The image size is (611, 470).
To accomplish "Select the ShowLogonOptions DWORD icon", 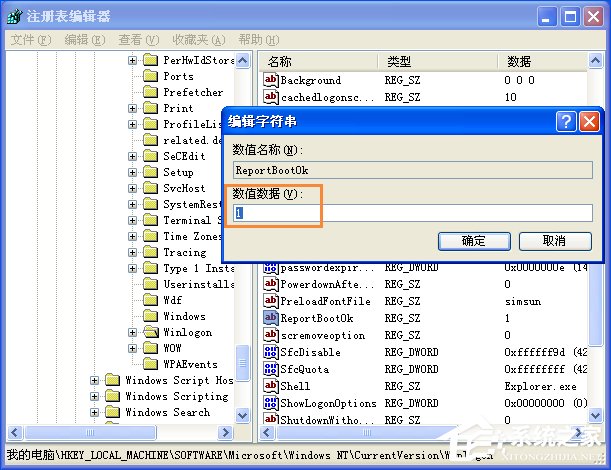I will (270, 403).
